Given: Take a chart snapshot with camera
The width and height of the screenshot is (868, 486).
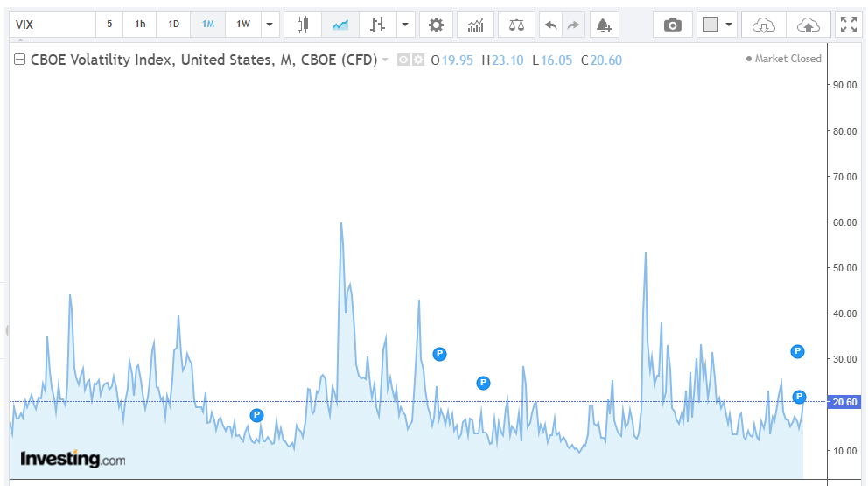Looking at the screenshot, I should 672,25.
